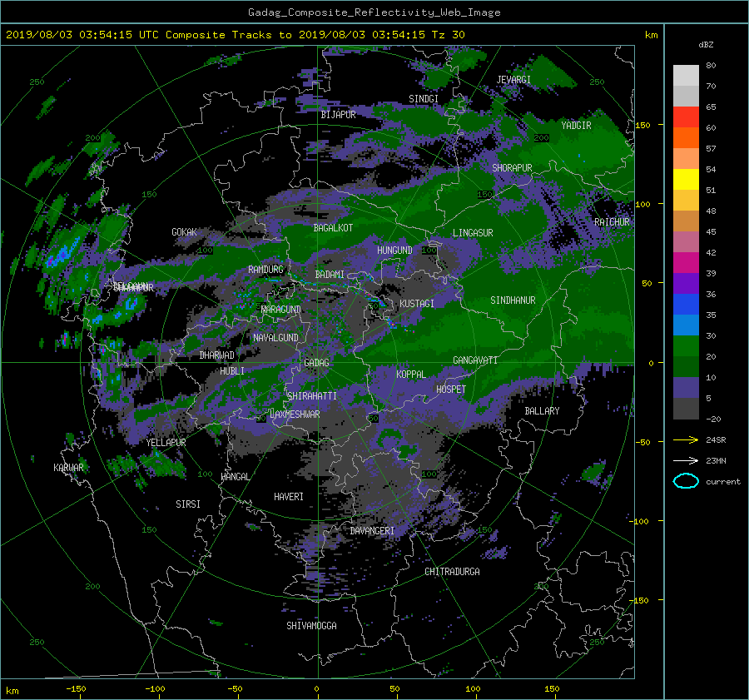
Task: Pick the purple swatch between 39 and 36 dBZ
Action: 686,284
